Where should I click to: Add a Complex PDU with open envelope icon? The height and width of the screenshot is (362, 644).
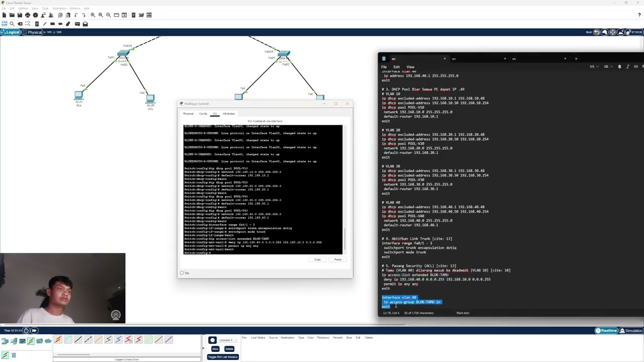pyautogui.click(x=85, y=24)
